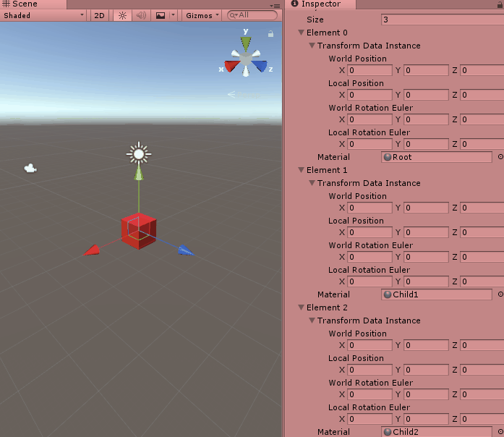Image resolution: width=504 pixels, height=437 pixels.
Task: Click the blue Z axis cone on orientation gizmo
Action: click(260, 66)
